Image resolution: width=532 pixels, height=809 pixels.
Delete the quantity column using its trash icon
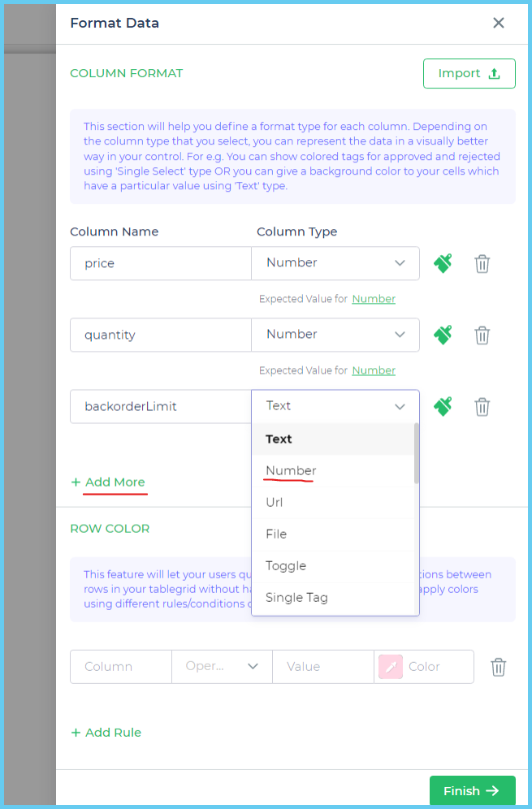click(482, 335)
